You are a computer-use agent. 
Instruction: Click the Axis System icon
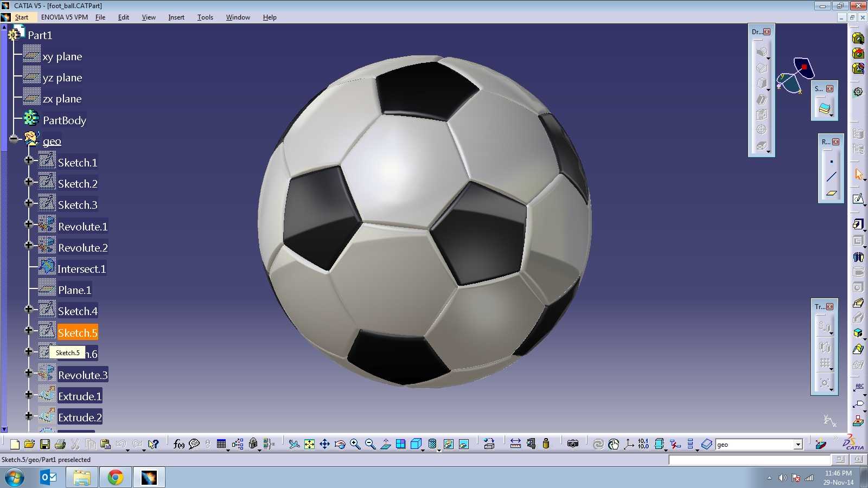[629, 444]
